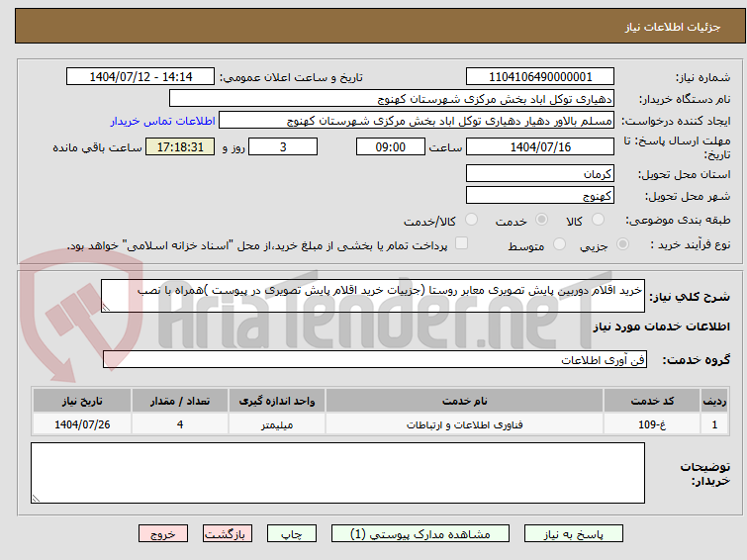Screen dimensions: 747x560
Task: Click the تعداد / مقدار column header
Action: (x=180, y=401)
